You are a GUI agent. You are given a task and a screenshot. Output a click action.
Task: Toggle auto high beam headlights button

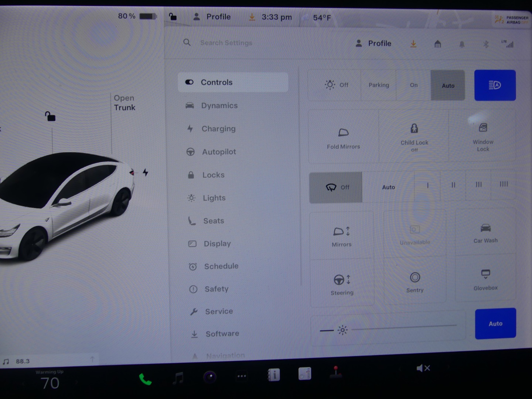(x=495, y=85)
